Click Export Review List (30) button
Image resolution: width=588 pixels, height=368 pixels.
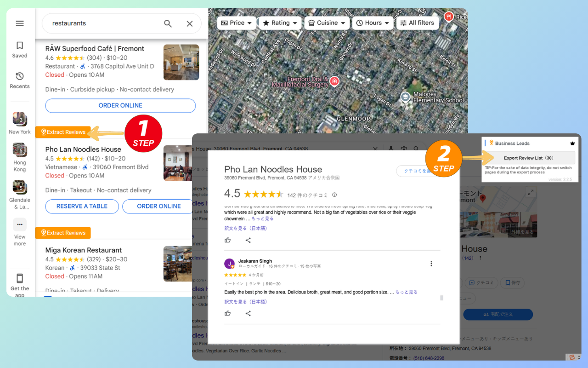528,158
